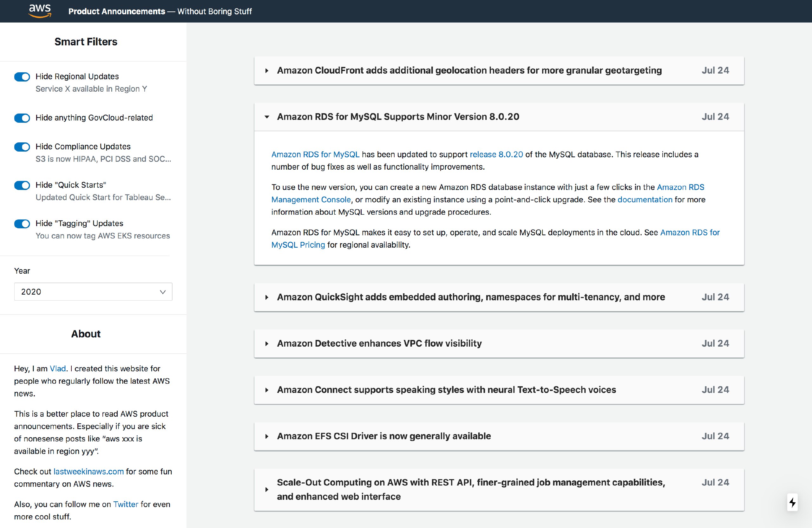Open lastweekinaws.com link
Viewport: 812px width, 528px height.
pyautogui.click(x=89, y=472)
